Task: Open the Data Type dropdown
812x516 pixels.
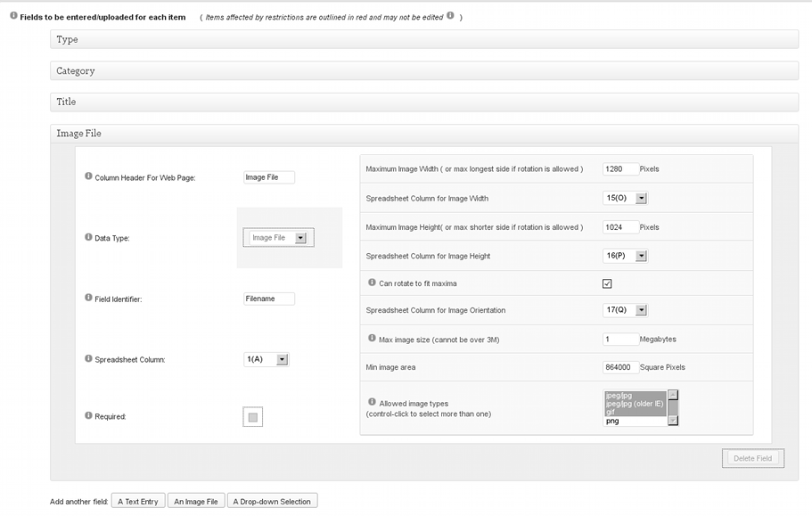Action: click(279, 238)
